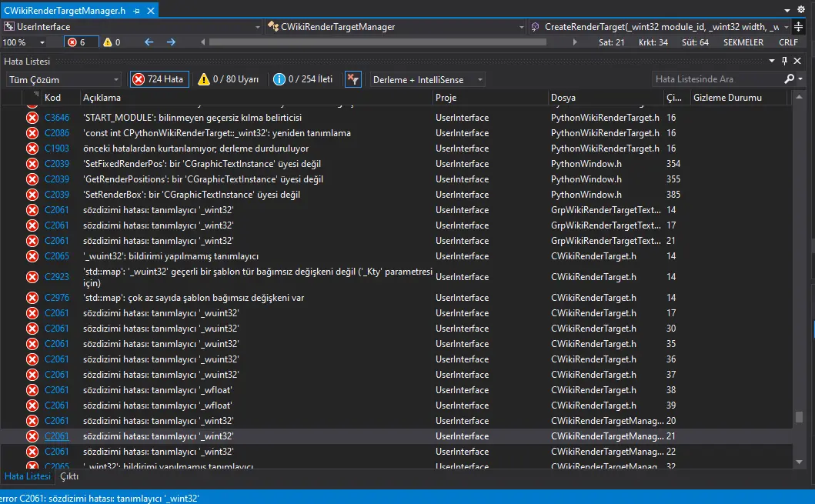Select the Hata Listesi bottom tab
The height and width of the screenshot is (504, 815).
[x=27, y=476]
